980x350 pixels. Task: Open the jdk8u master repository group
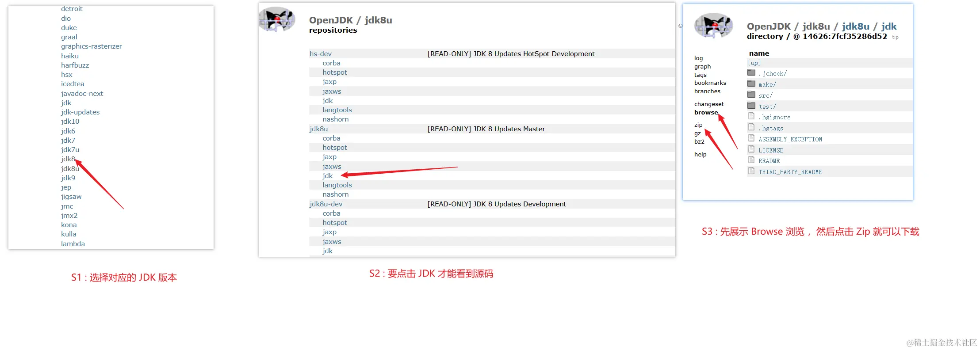pyautogui.click(x=318, y=129)
